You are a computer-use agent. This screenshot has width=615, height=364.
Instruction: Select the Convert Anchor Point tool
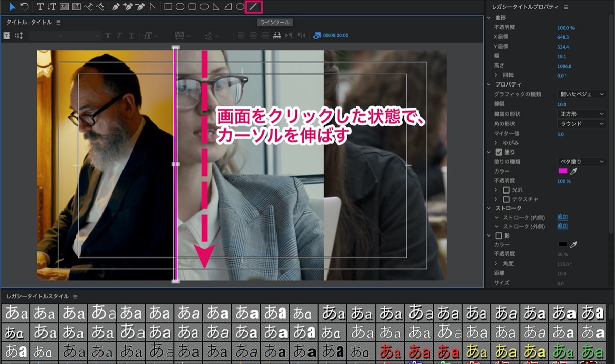[152, 7]
